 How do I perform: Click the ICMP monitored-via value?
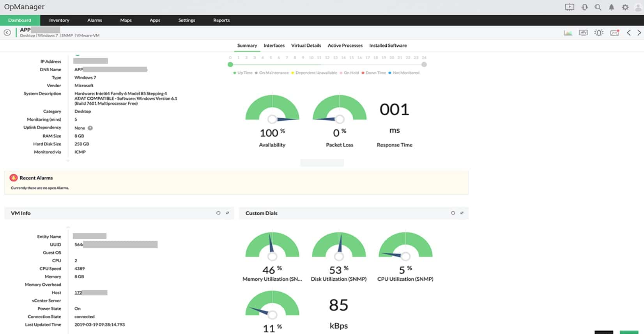click(x=80, y=152)
